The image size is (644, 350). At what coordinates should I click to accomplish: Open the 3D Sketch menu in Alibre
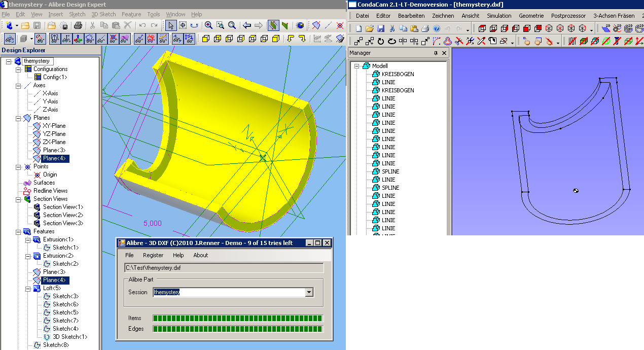coord(103,14)
